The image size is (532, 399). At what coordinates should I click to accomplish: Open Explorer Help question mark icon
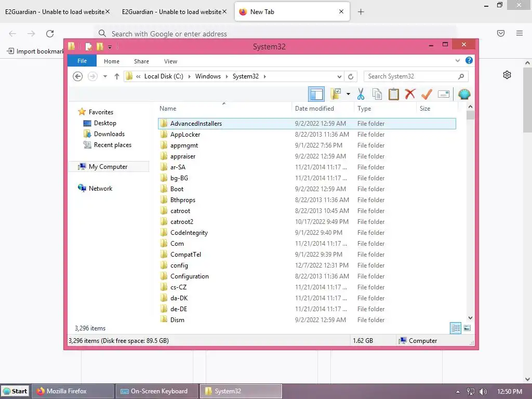[469, 60]
